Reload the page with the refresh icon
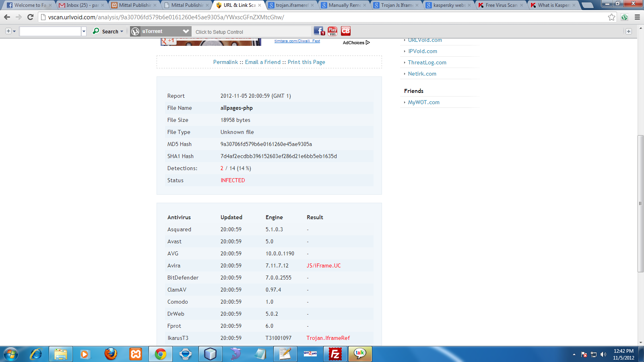The width and height of the screenshot is (644, 362). [x=30, y=17]
